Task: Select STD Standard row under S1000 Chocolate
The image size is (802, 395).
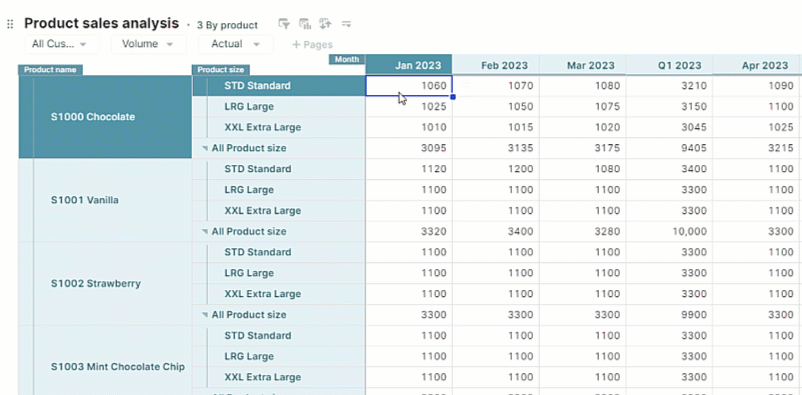Action: [279, 85]
